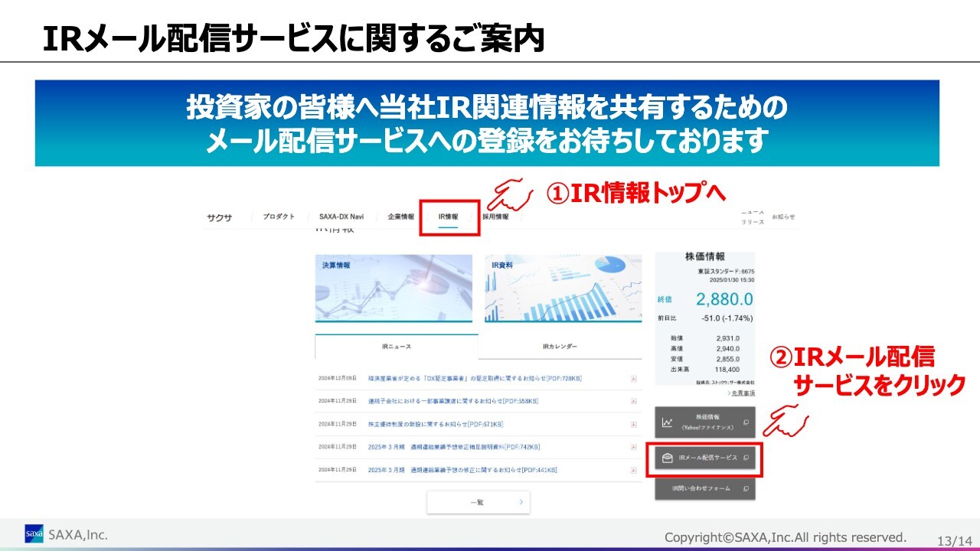Open the お知らせ header link
This screenshot has width=980, height=551.
(x=783, y=217)
